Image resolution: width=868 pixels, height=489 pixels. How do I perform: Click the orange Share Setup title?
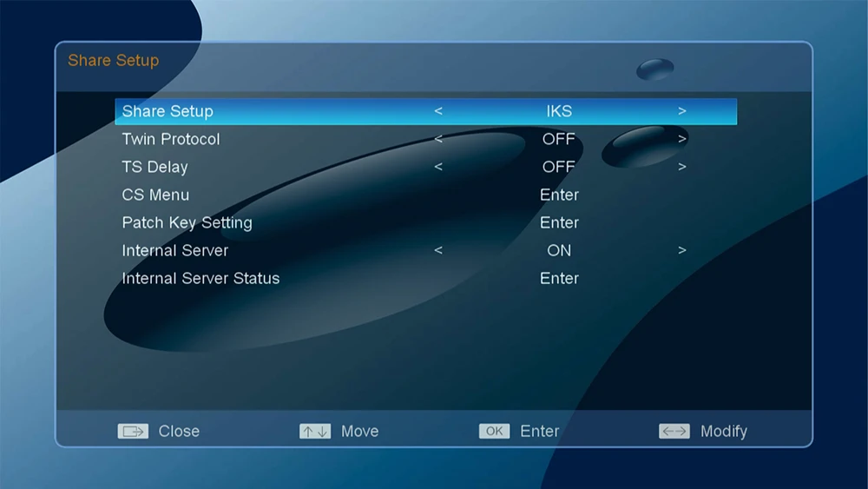click(114, 60)
